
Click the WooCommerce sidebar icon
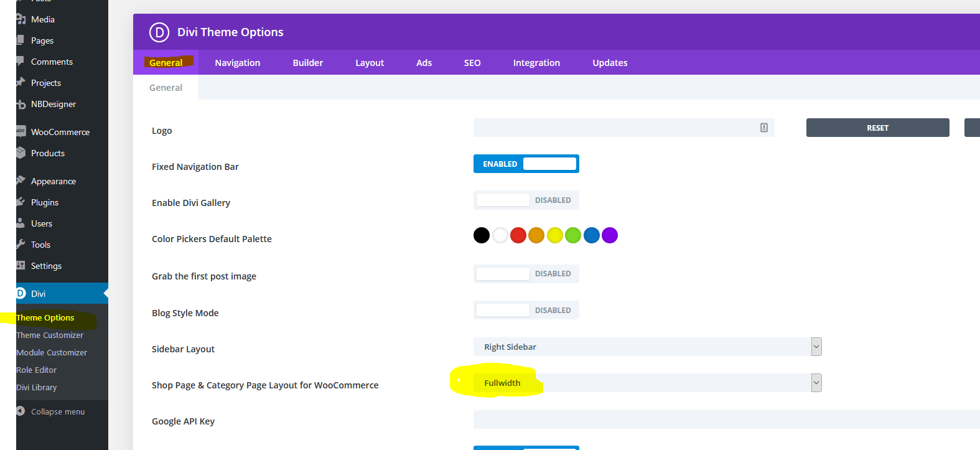[x=21, y=131]
